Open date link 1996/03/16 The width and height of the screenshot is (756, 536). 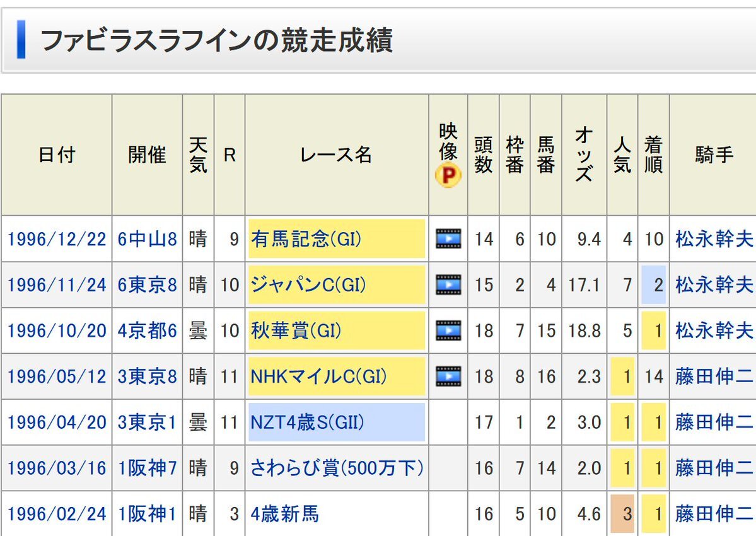point(56,468)
